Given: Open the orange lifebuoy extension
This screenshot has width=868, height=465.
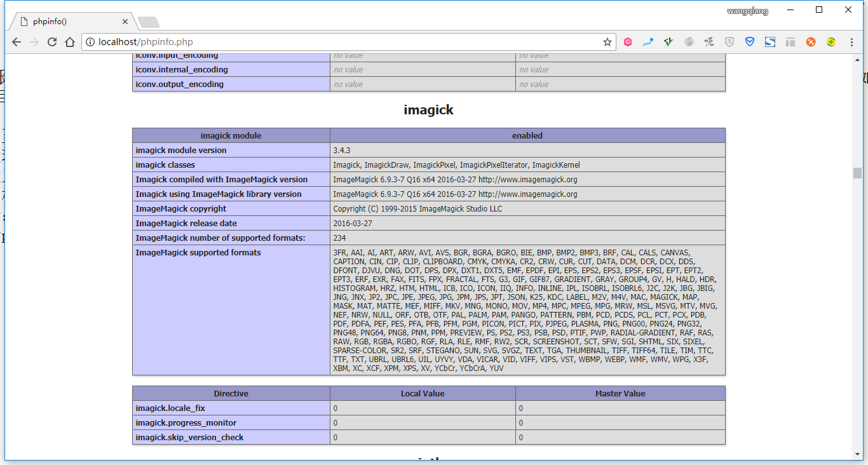Looking at the screenshot, I should click(811, 42).
